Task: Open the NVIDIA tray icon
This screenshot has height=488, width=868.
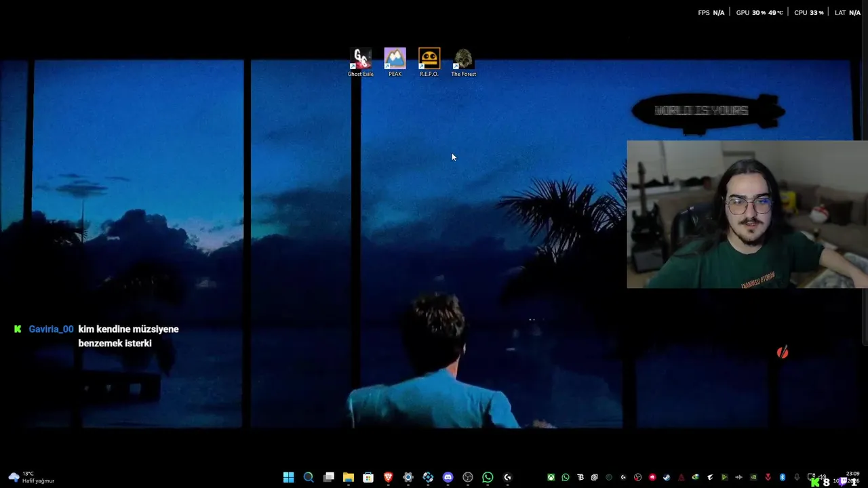Action: coord(753,477)
